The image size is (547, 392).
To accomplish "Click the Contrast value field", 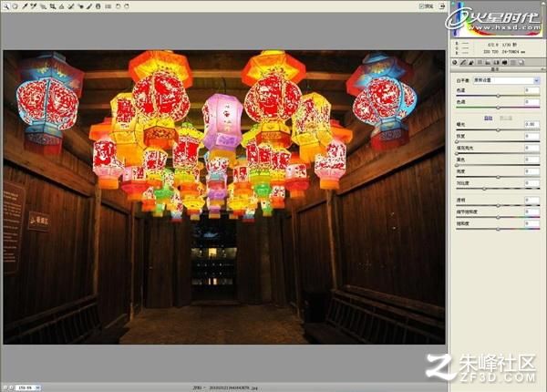I will tap(532, 183).
